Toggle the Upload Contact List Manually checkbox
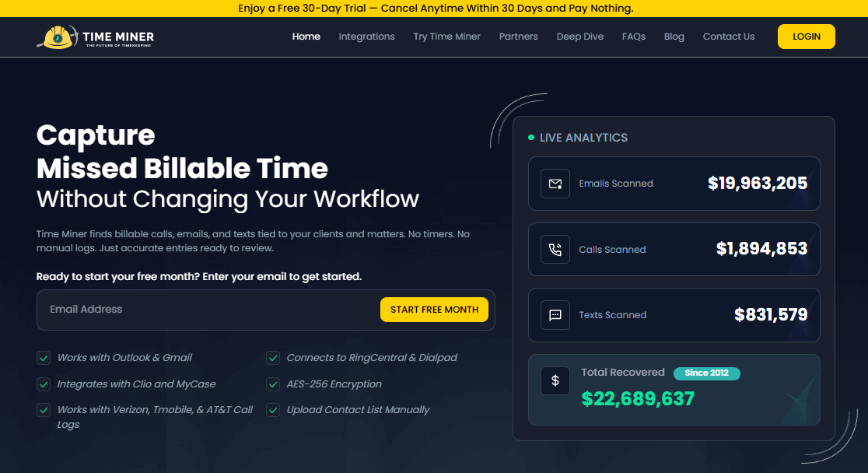868x473 pixels. [x=273, y=409]
